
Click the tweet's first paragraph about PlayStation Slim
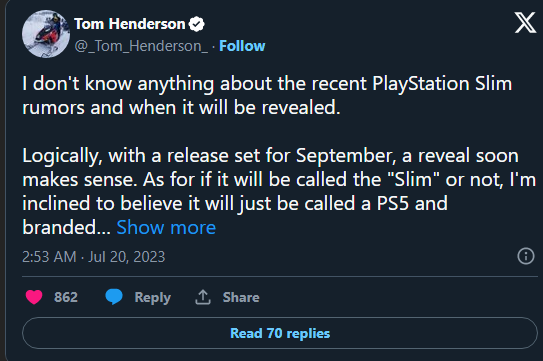(267, 96)
